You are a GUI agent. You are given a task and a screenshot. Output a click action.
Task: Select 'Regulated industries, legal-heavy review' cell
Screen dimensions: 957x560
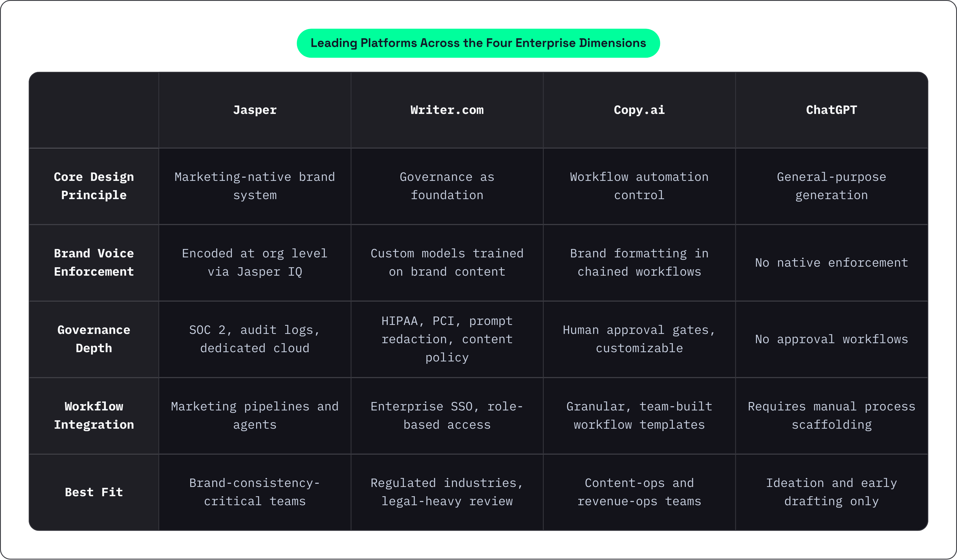click(x=447, y=492)
